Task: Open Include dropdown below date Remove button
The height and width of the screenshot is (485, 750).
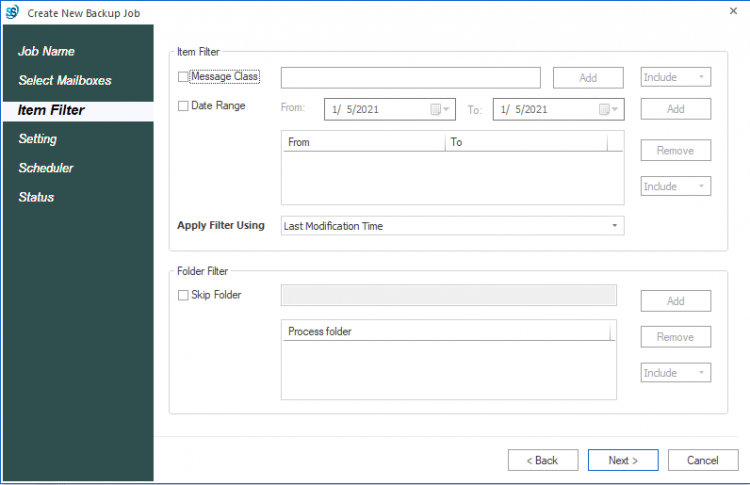Action: click(x=675, y=186)
